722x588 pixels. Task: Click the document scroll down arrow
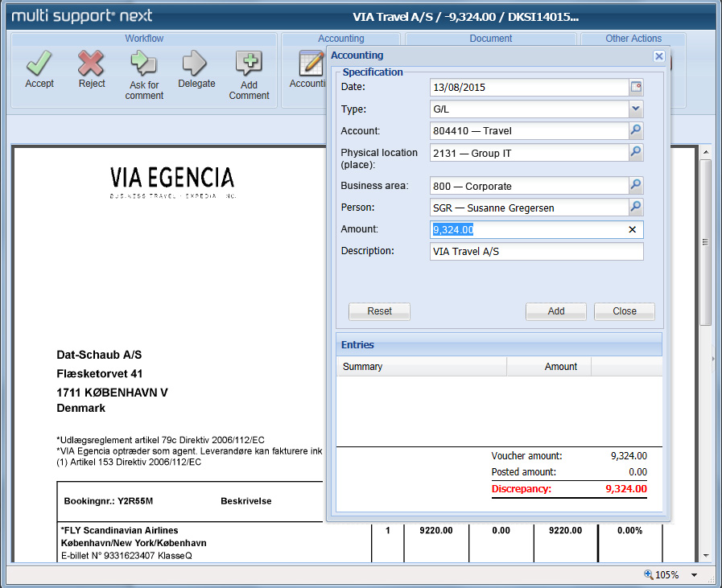click(x=706, y=556)
